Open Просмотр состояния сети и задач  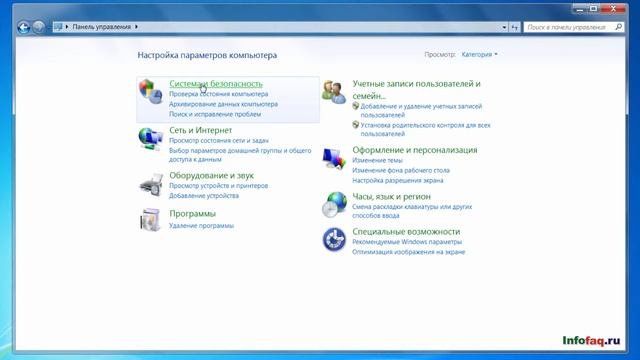pyautogui.click(x=219, y=141)
